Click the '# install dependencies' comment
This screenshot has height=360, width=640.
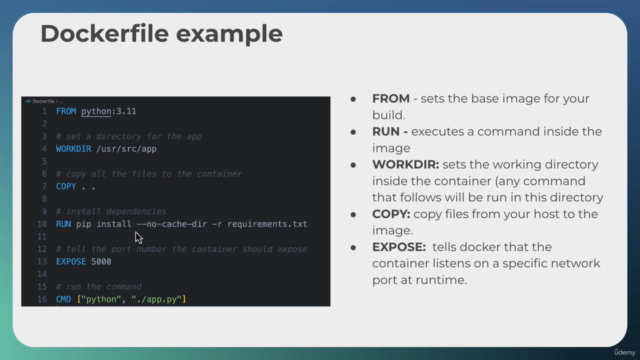click(111, 211)
